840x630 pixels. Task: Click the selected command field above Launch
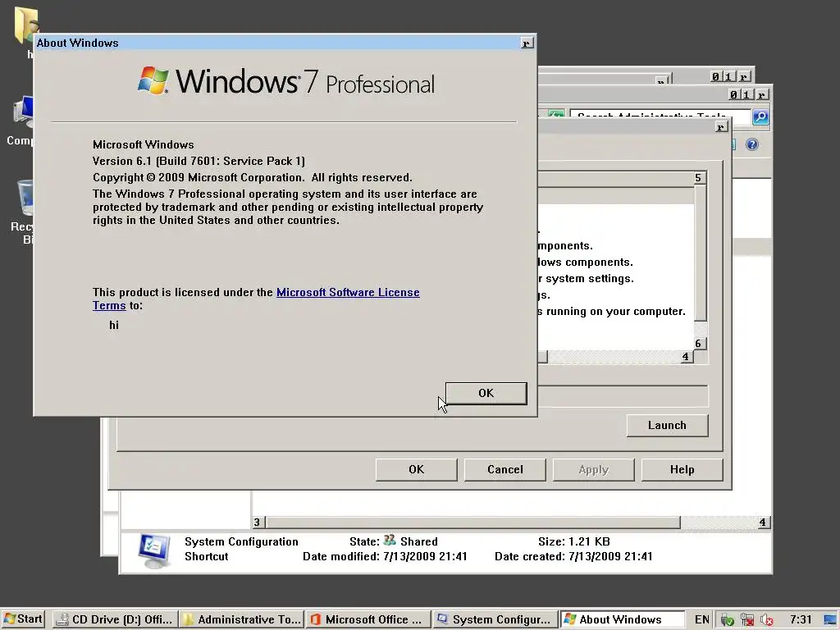[623, 396]
